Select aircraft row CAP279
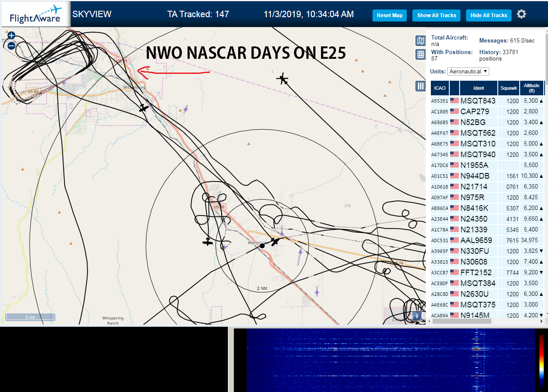 coord(487,112)
